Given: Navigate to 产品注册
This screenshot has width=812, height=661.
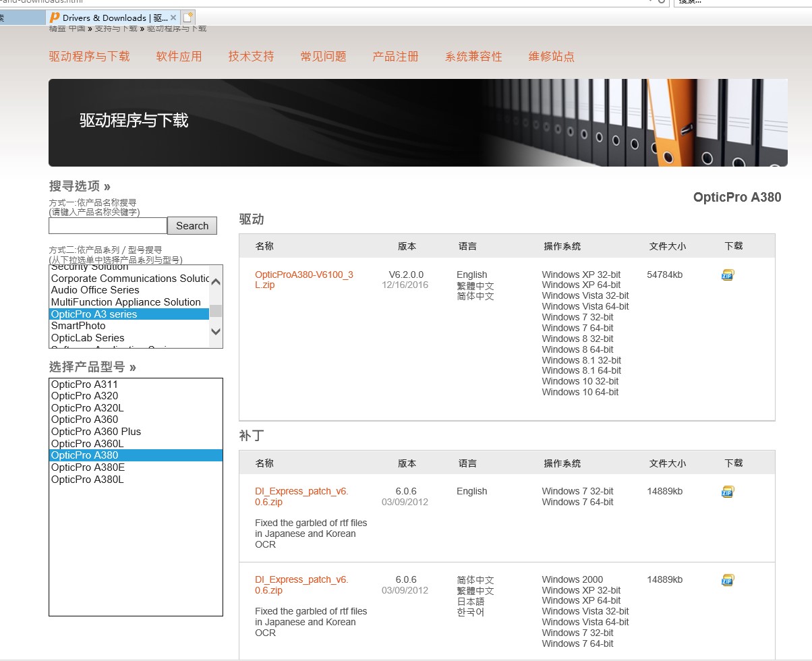Looking at the screenshot, I should [x=395, y=57].
